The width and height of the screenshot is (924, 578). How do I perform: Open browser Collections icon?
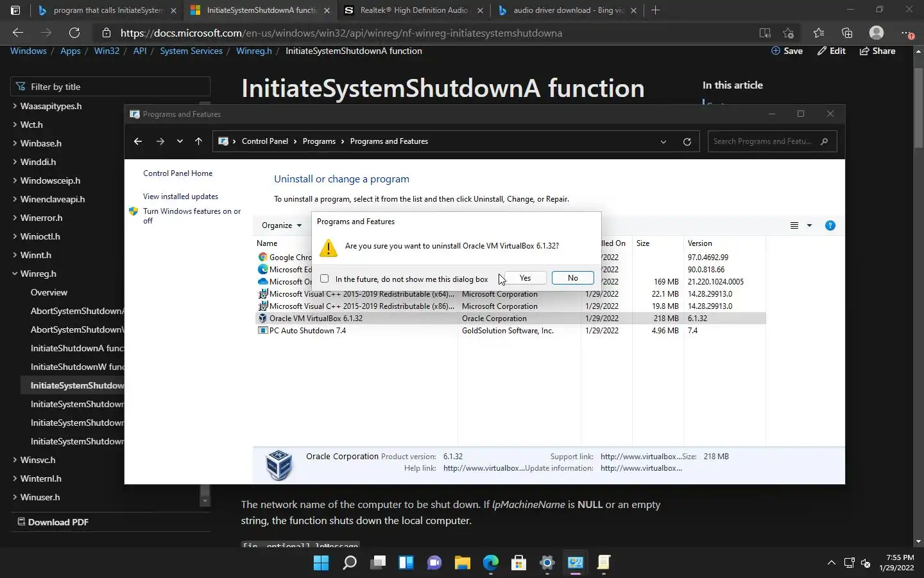[847, 33]
